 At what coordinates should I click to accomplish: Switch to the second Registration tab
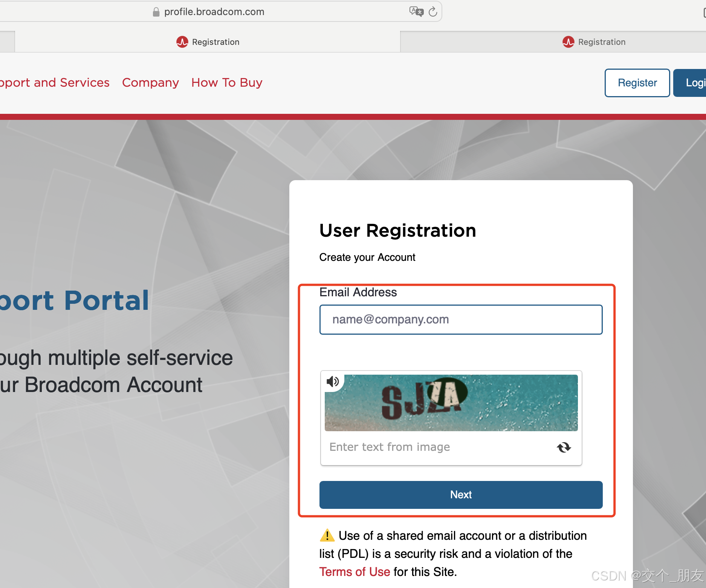pos(553,42)
